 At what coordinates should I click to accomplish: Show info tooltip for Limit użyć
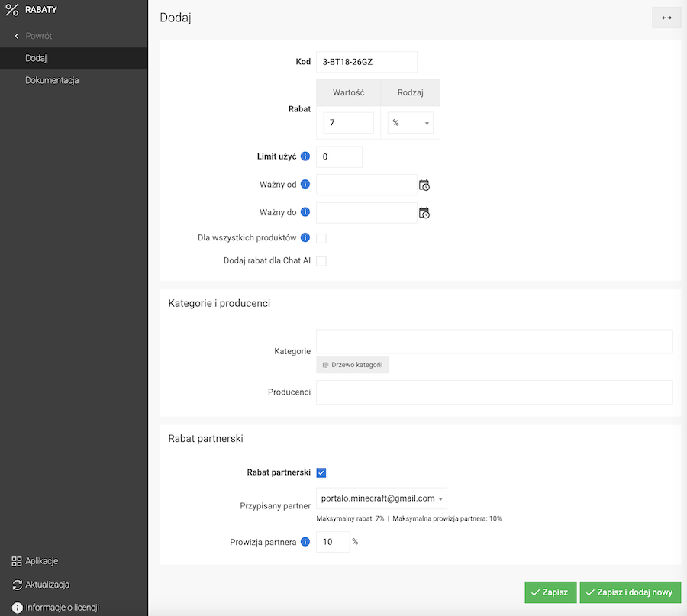[305, 156]
